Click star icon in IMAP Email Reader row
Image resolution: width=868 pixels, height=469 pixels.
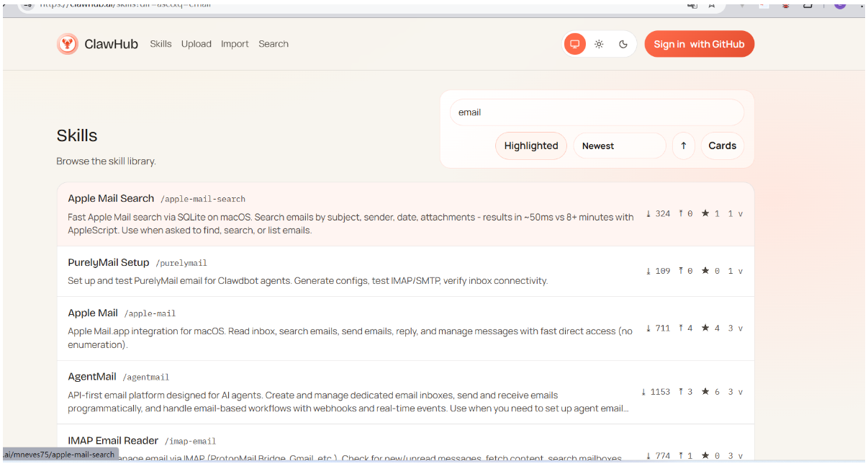(x=705, y=455)
